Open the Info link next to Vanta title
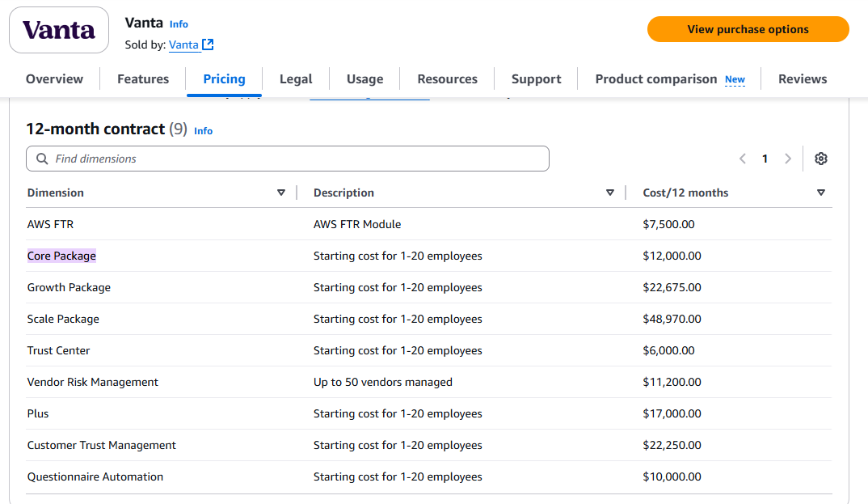The height and width of the screenshot is (504, 868). pyautogui.click(x=179, y=24)
